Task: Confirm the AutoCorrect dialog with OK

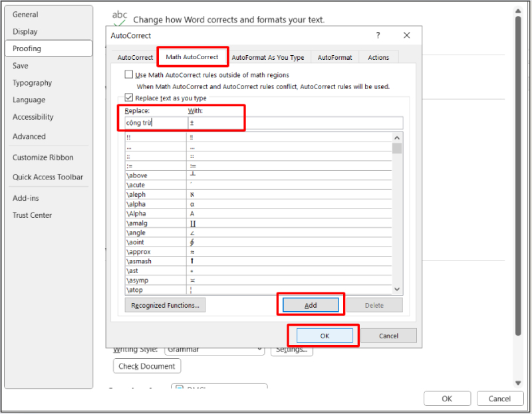Action: [x=324, y=336]
